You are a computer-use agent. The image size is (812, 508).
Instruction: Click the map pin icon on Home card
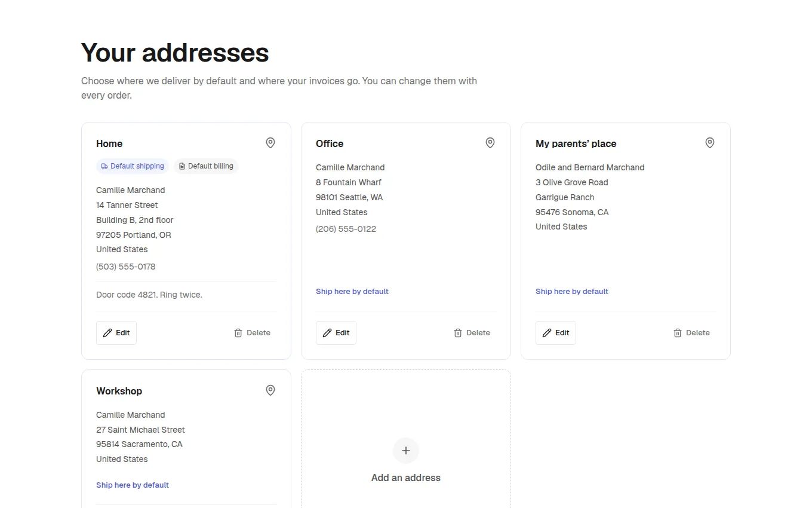270,143
